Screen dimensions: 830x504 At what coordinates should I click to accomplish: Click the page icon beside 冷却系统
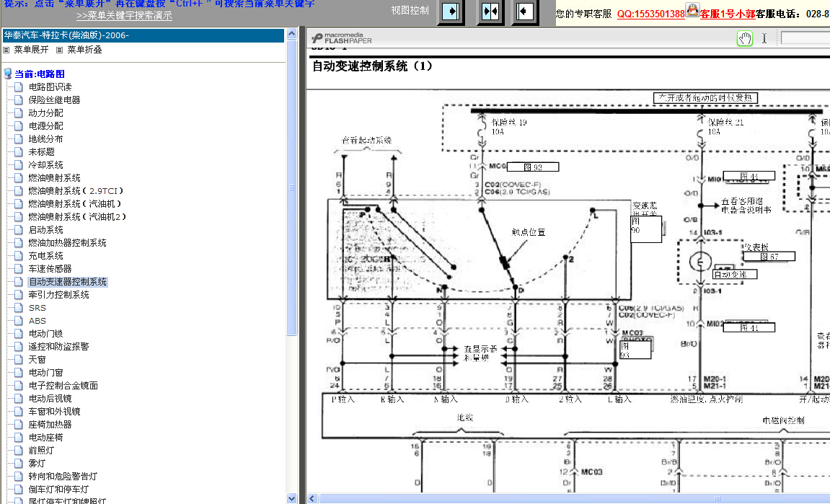click(19, 164)
